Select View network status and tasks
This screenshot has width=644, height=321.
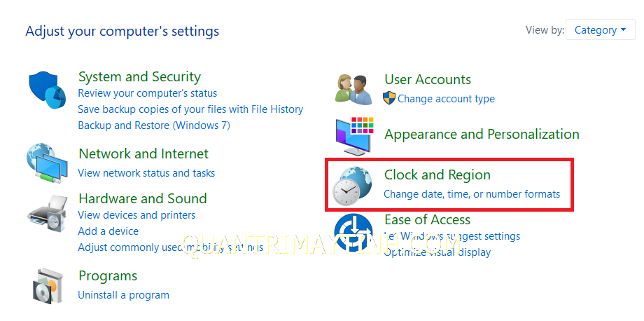click(x=146, y=173)
